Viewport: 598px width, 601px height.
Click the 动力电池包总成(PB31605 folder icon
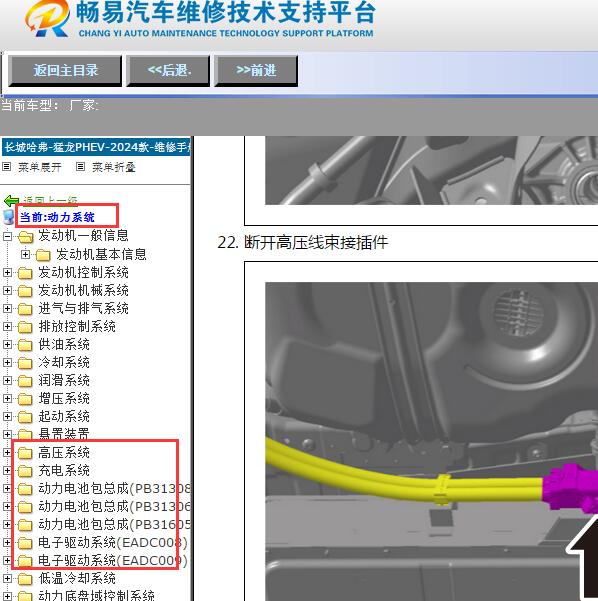click(x=25, y=525)
